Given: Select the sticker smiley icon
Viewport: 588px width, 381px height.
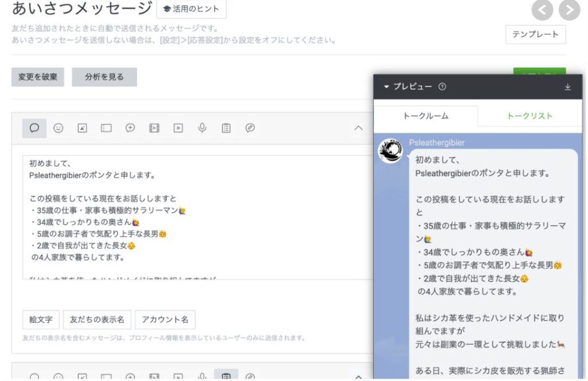Looking at the screenshot, I should click(x=58, y=128).
